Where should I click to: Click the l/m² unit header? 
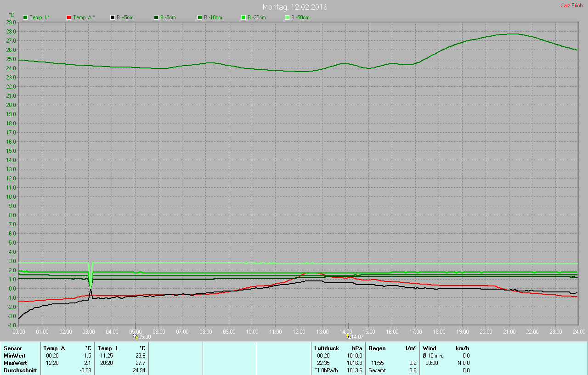[411, 348]
